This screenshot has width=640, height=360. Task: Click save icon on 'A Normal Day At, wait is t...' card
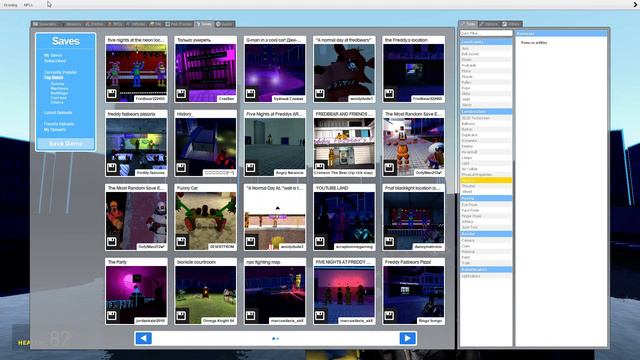point(250,241)
